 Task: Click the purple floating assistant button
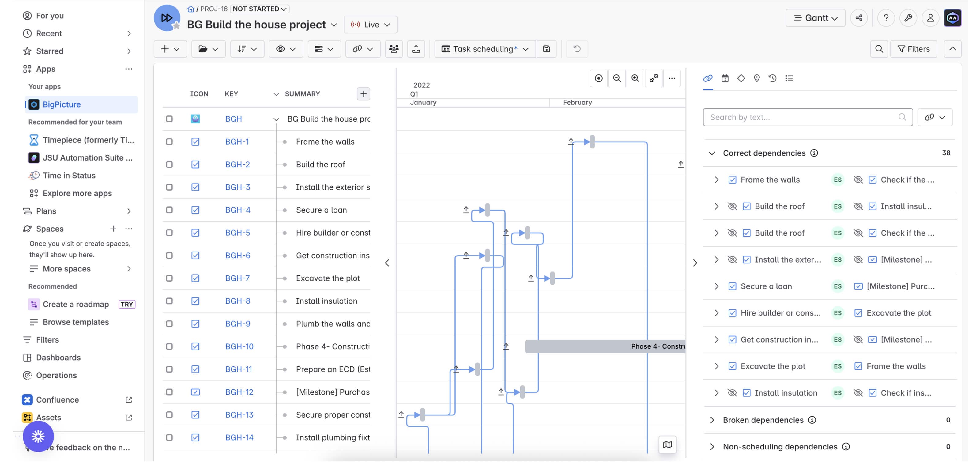(x=38, y=436)
